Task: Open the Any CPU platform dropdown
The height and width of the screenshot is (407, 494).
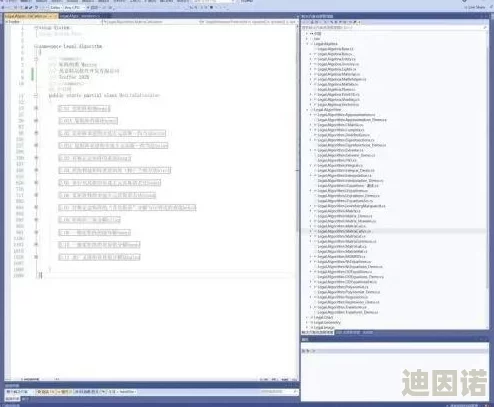Action: tap(73, 7)
